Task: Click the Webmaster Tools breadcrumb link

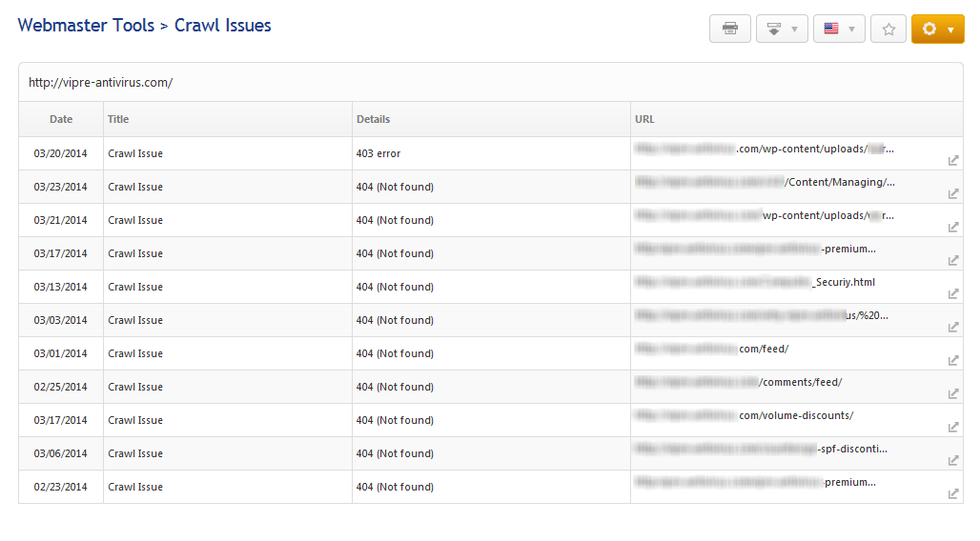Action: (86, 26)
